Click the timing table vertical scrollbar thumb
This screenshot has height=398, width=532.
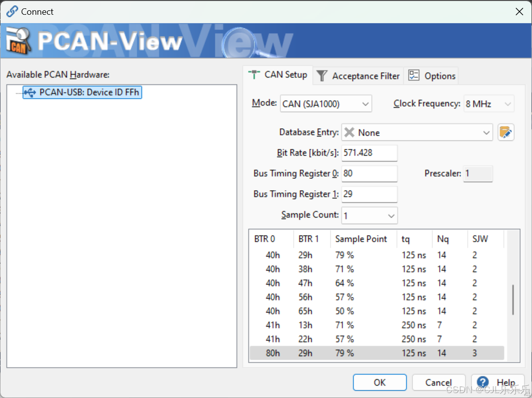click(513, 300)
